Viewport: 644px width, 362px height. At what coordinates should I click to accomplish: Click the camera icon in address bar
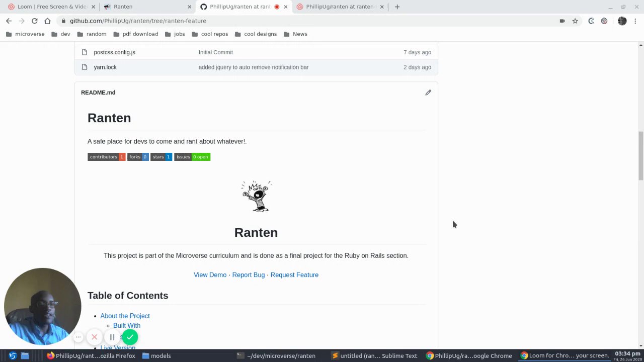(562, 21)
